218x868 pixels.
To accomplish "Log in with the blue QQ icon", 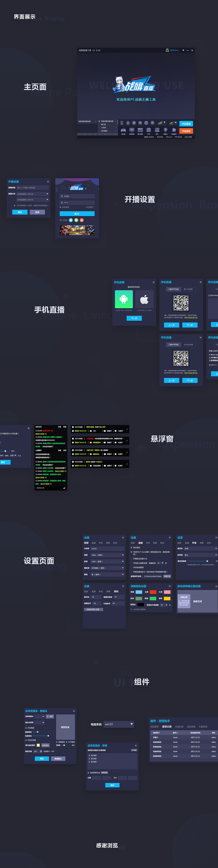I will click(x=71, y=220).
